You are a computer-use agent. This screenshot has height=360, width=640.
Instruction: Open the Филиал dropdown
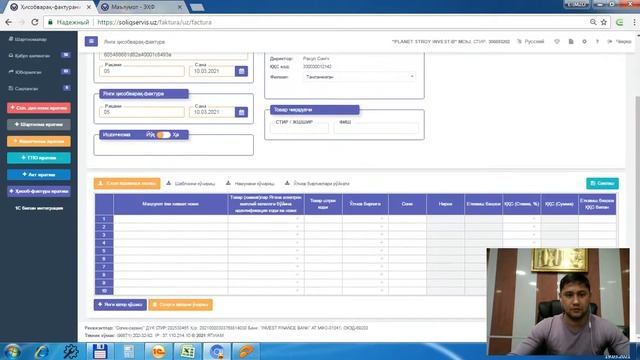(x=359, y=77)
